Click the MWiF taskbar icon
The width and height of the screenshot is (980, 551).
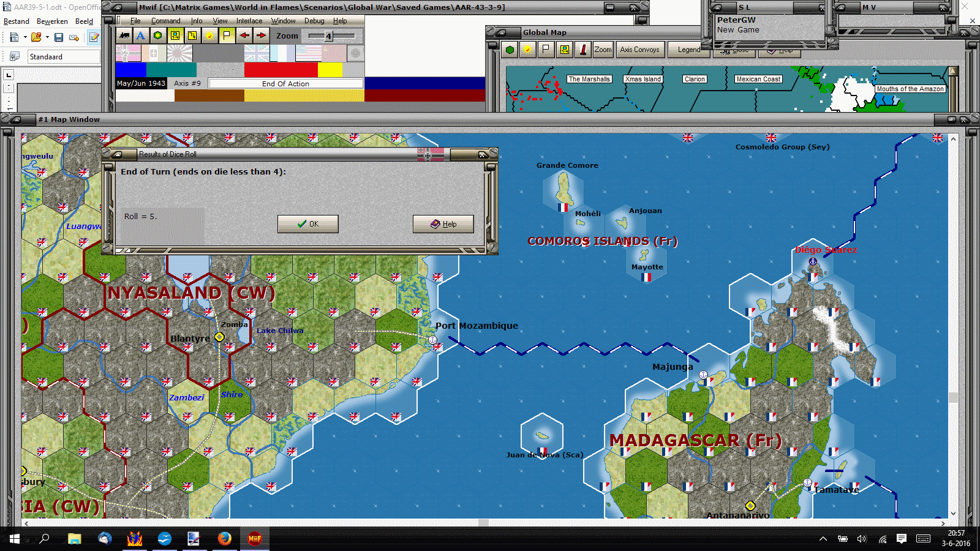tap(255, 539)
